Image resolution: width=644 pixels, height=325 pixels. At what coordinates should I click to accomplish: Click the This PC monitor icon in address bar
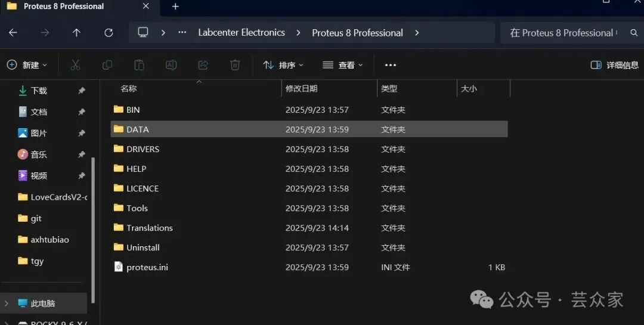(x=143, y=32)
